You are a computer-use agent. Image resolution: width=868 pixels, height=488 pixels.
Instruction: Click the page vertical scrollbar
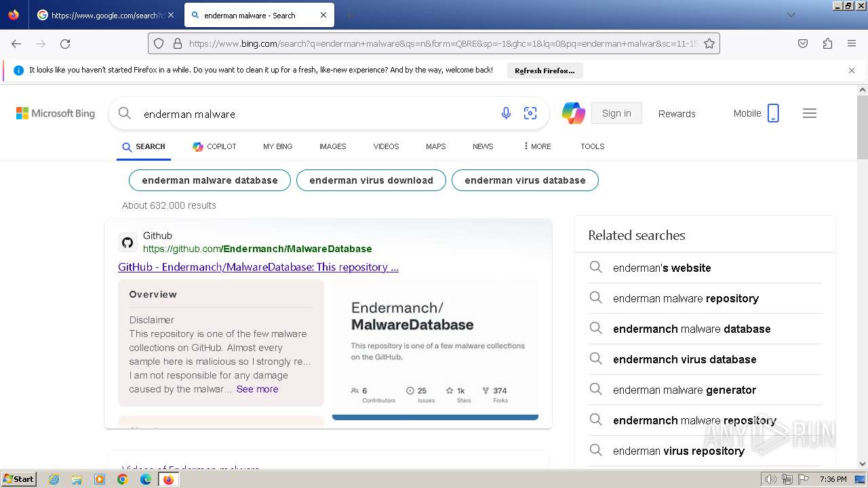(x=863, y=127)
